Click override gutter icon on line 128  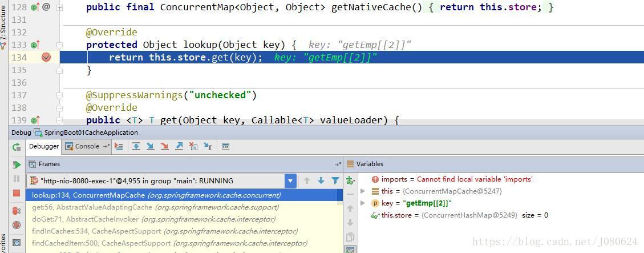(36, 7)
